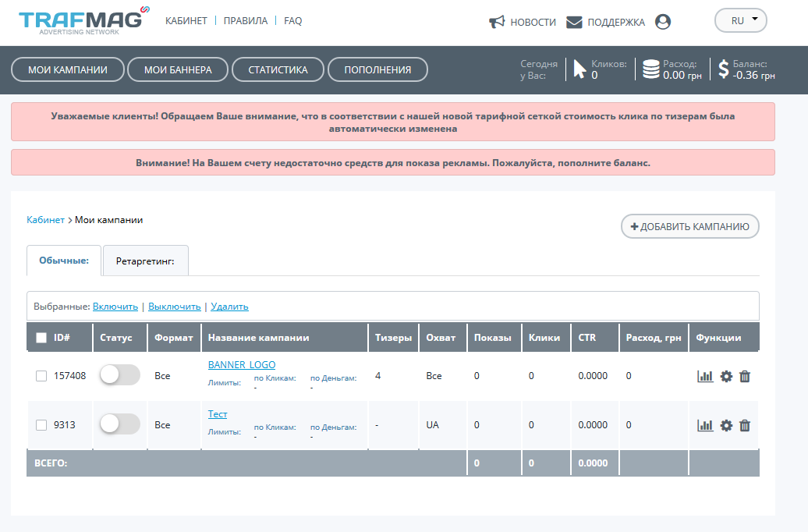Select checkbox next to campaign 9313
Viewport: 808px width, 532px height.
tap(41, 425)
